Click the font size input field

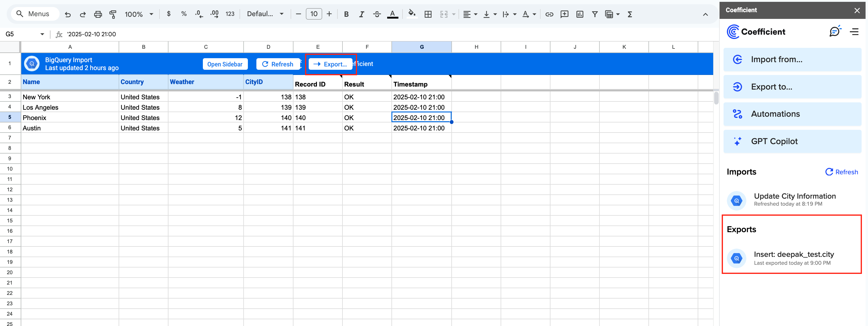click(x=313, y=14)
